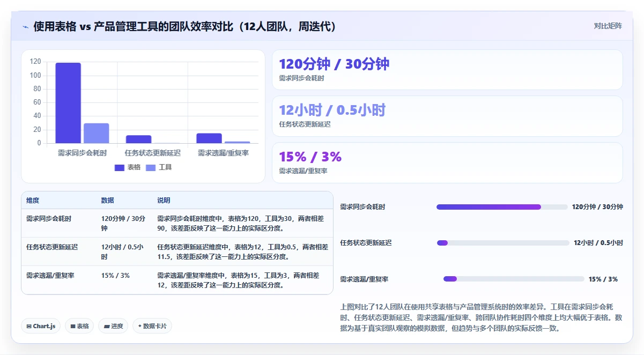
Task: Click the 任务状态更新延迟 progress label
Action: [x=366, y=243]
